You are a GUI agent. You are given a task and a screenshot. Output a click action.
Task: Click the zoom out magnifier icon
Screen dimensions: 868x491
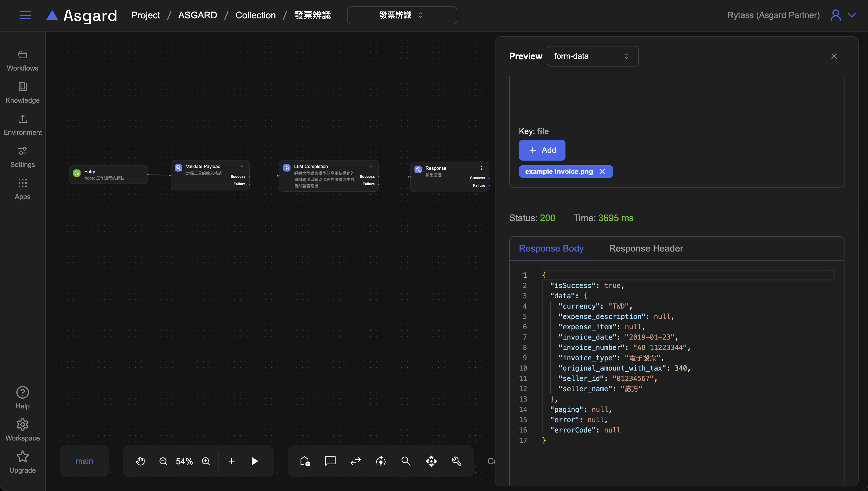(163, 461)
